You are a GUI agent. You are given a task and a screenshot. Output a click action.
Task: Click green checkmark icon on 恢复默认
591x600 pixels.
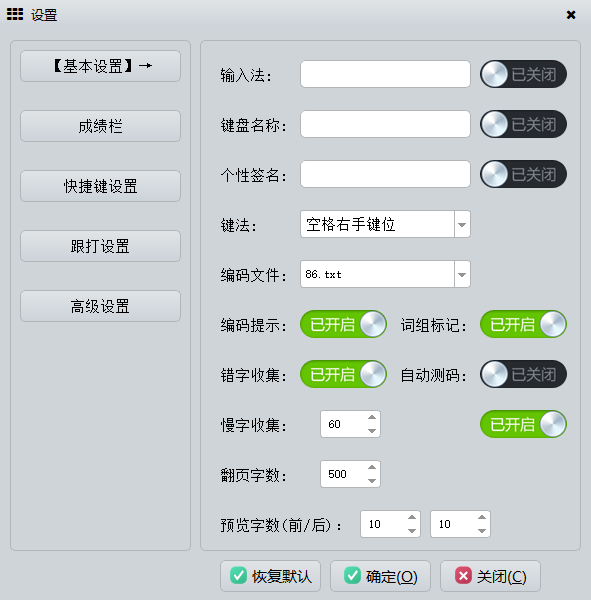[x=238, y=576]
